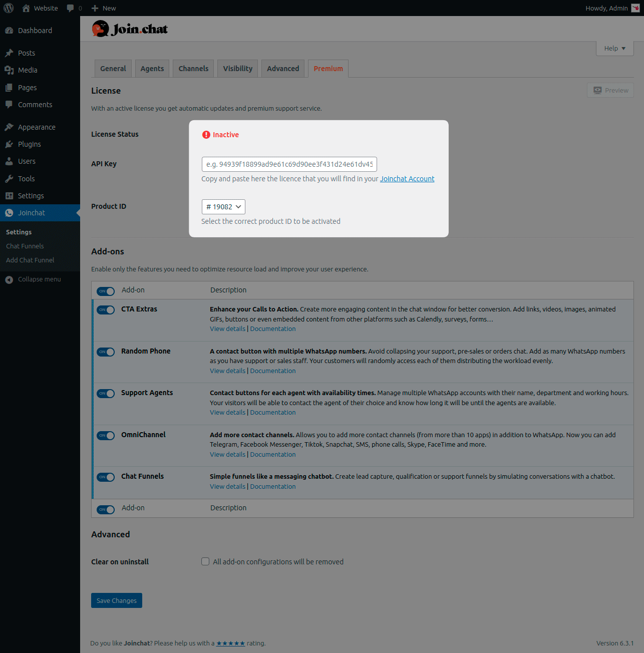Screen dimensions: 644x653
Task: Click the Collapse menu arrow icon
Action: (9, 279)
